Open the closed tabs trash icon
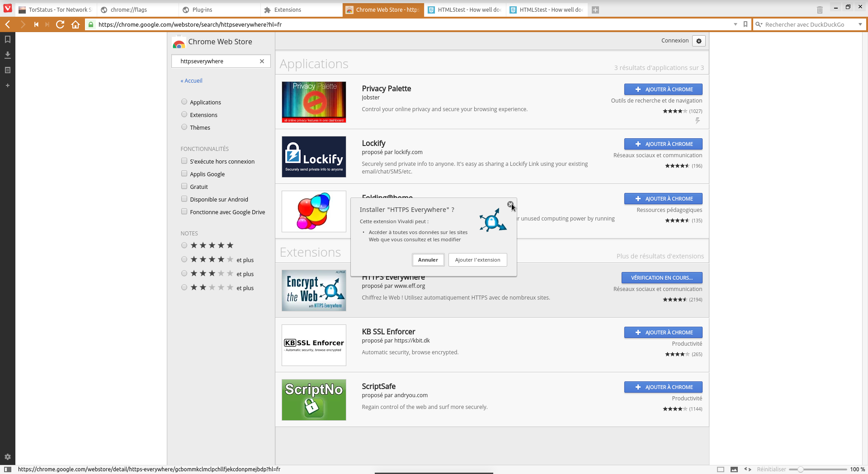Viewport: 868px width, 474px height. click(x=820, y=9)
